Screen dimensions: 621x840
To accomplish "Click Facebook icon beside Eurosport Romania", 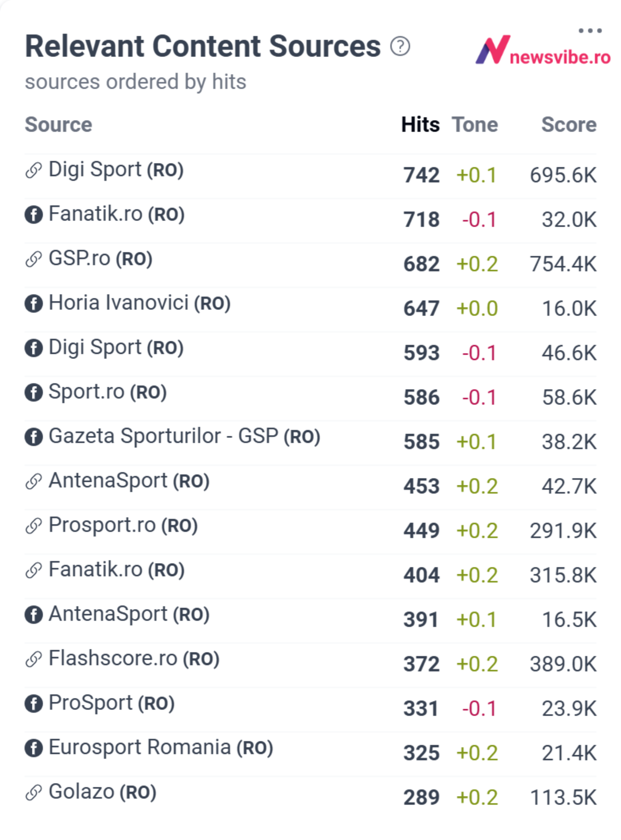I will [34, 748].
